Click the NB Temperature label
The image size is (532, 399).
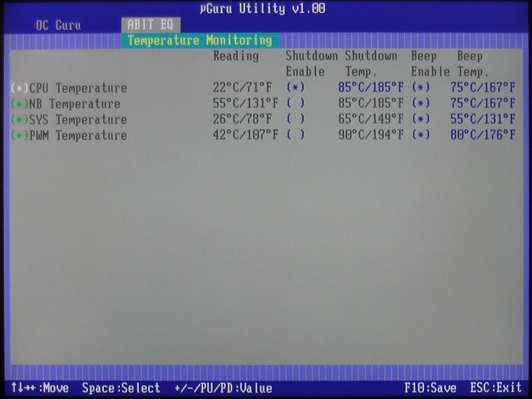[74, 104]
